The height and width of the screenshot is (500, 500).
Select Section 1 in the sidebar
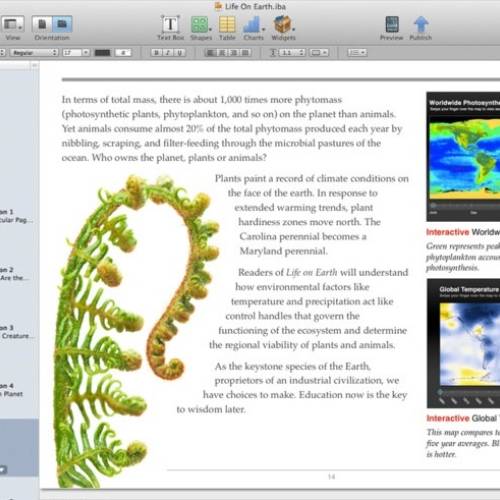16,216
